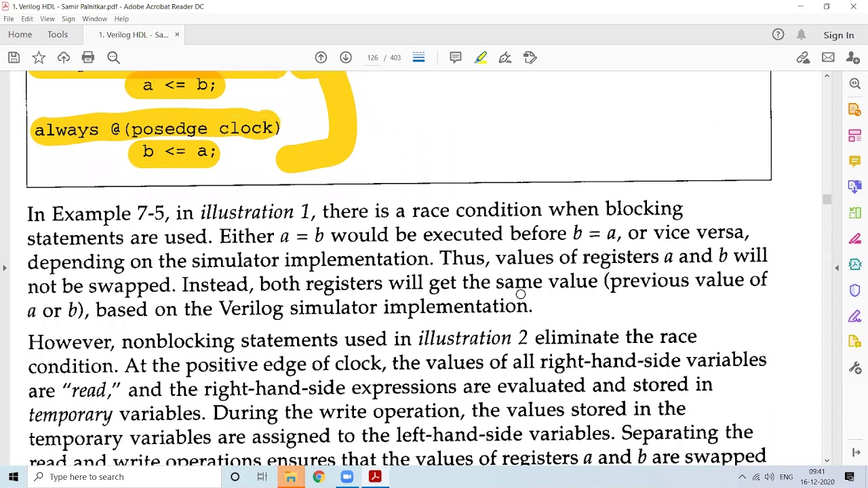
Task: Open the Fill & Sign tool in pane
Action: click(x=855, y=317)
